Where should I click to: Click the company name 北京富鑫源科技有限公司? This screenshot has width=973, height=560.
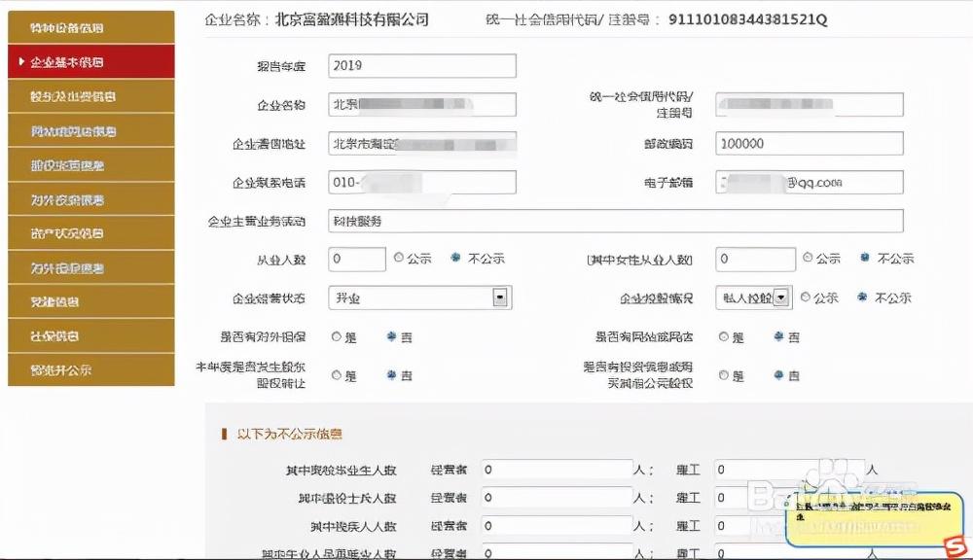352,19
